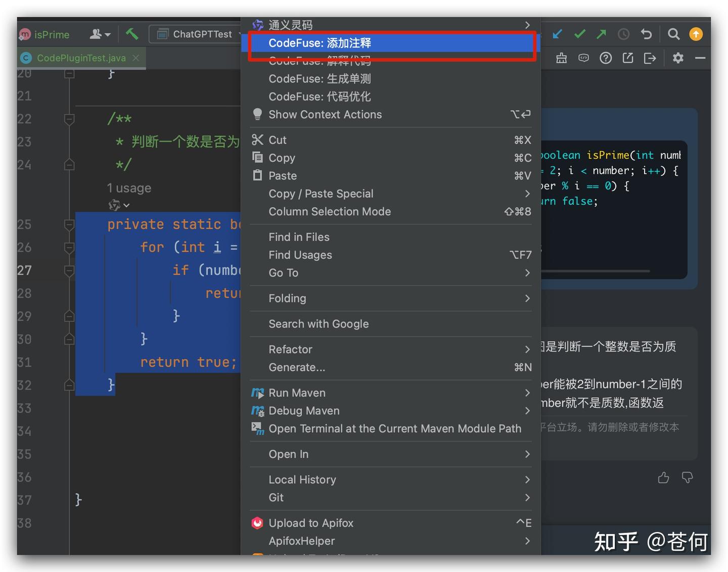
Task: Open the code-with-me user dropdown
Action: coord(100,34)
